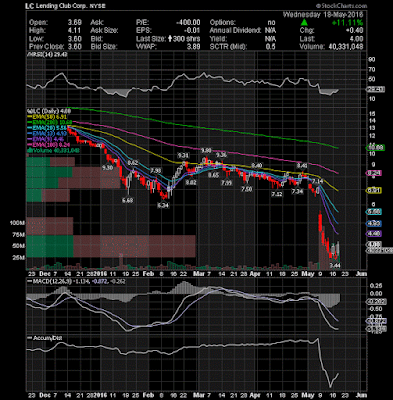393x400 pixels.
Task: Click the 25M volume axis label
Action: point(19,258)
